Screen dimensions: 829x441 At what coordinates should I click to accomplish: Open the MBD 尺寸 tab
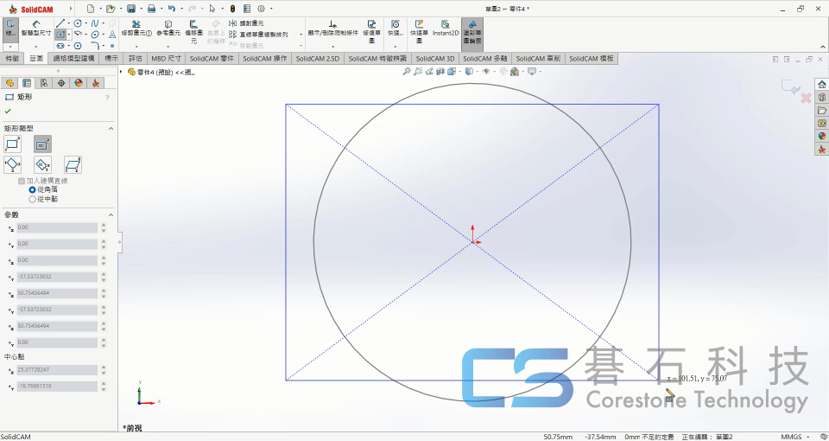pyautogui.click(x=166, y=59)
